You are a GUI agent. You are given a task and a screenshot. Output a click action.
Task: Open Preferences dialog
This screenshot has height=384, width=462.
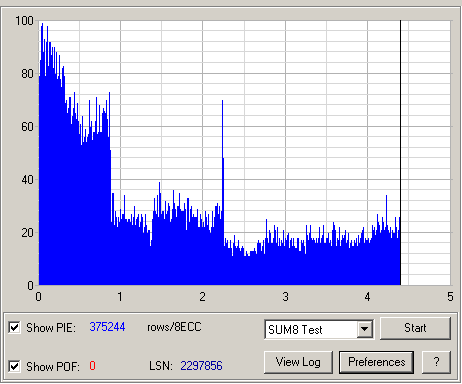[x=376, y=362]
